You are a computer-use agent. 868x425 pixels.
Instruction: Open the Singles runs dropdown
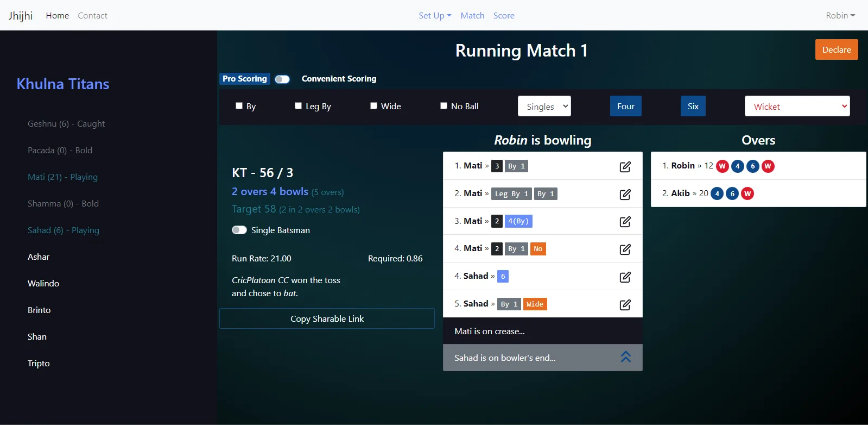(544, 107)
